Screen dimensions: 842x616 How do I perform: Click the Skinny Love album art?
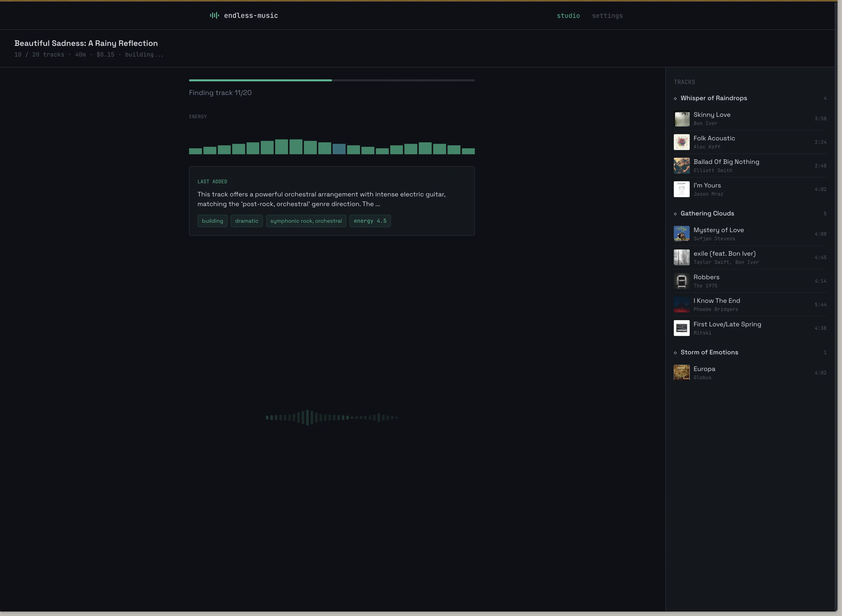pos(681,119)
